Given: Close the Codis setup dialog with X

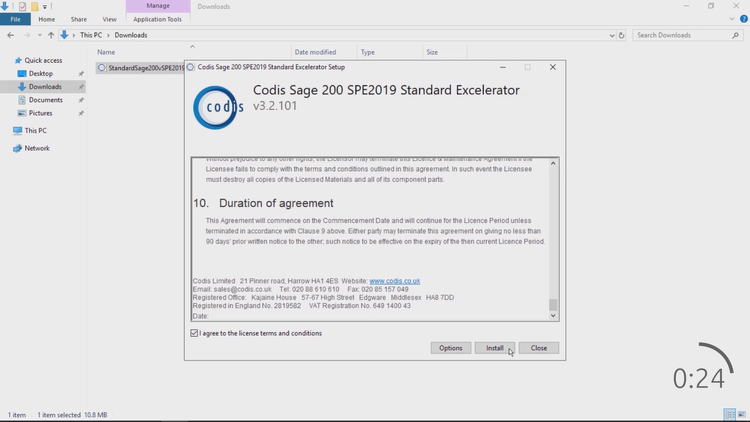Looking at the screenshot, I should click(553, 67).
